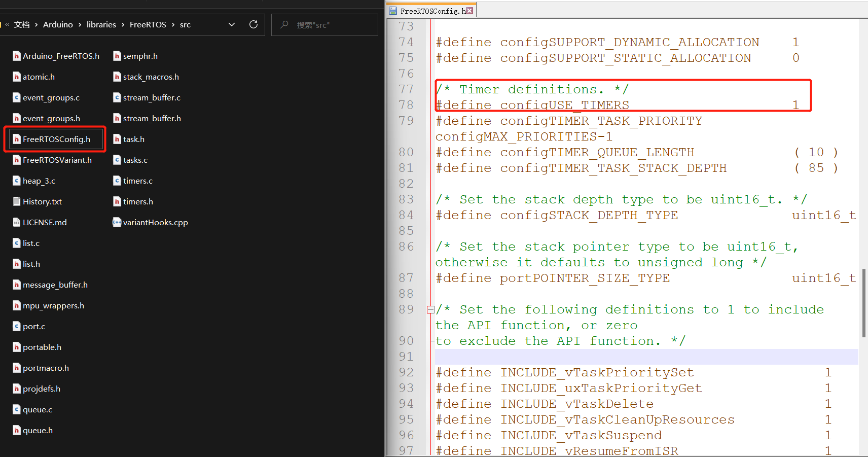Go to 文档 in the breadcrumb

pyautogui.click(x=22, y=24)
